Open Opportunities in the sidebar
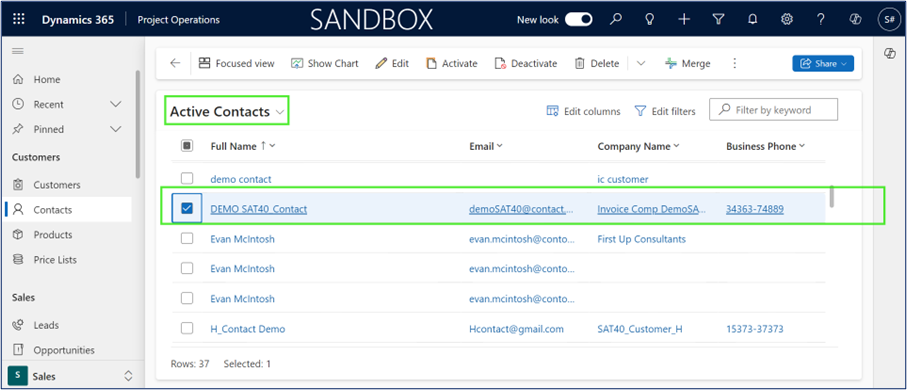The image size is (907, 390). click(x=64, y=350)
